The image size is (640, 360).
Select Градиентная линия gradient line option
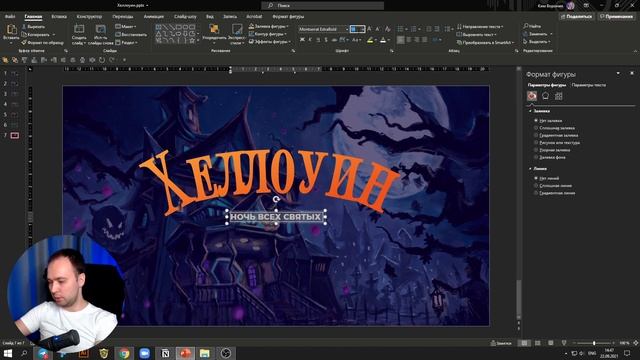click(x=554, y=193)
